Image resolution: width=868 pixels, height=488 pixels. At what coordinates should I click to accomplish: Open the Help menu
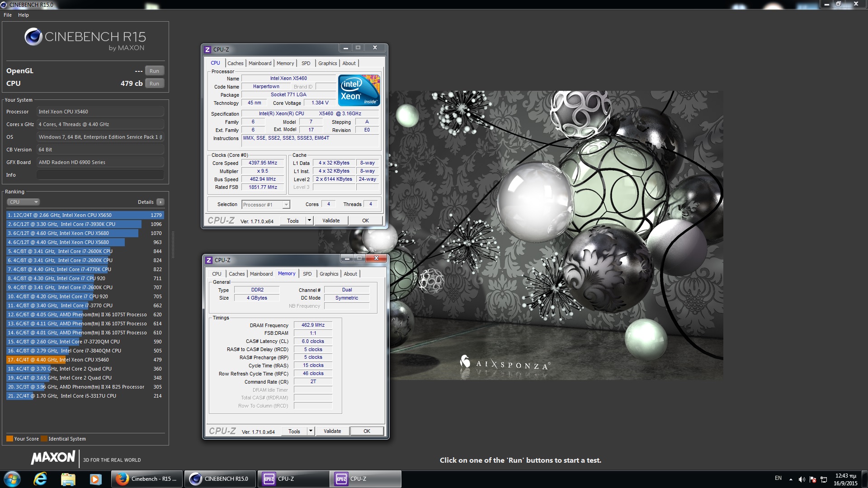tap(24, 15)
